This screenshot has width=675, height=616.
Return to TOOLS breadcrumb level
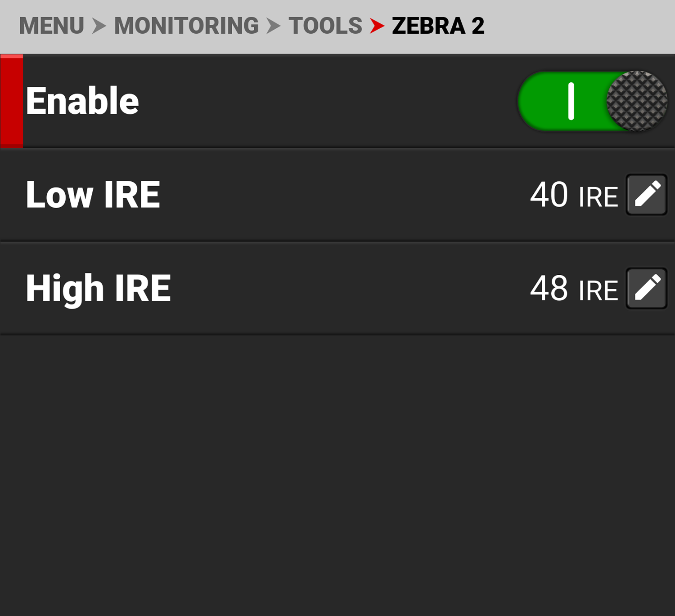325,26
